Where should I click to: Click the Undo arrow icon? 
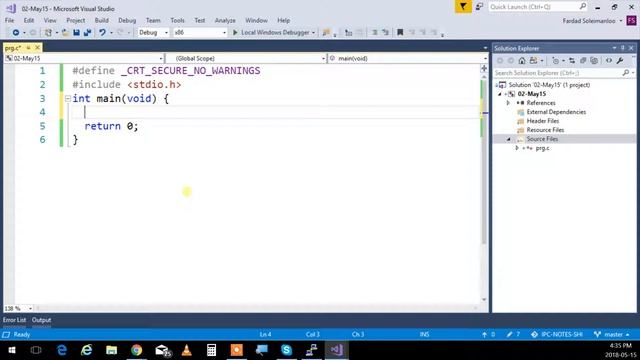tap(102, 32)
